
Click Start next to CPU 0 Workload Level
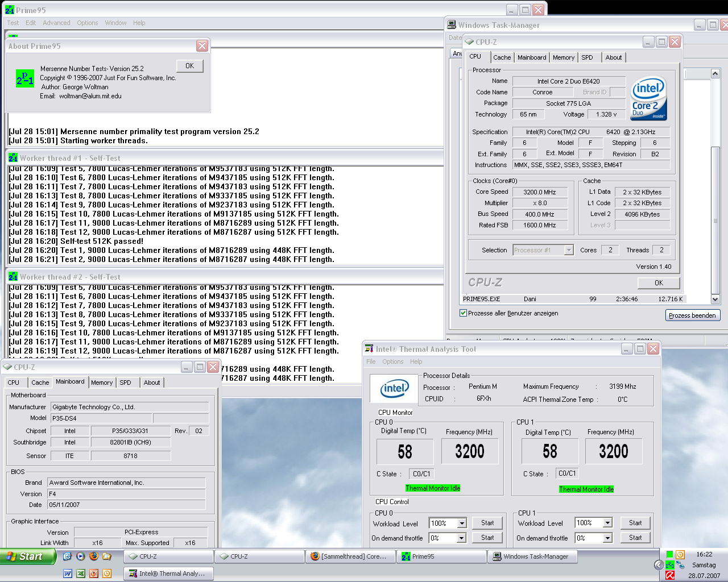point(487,523)
